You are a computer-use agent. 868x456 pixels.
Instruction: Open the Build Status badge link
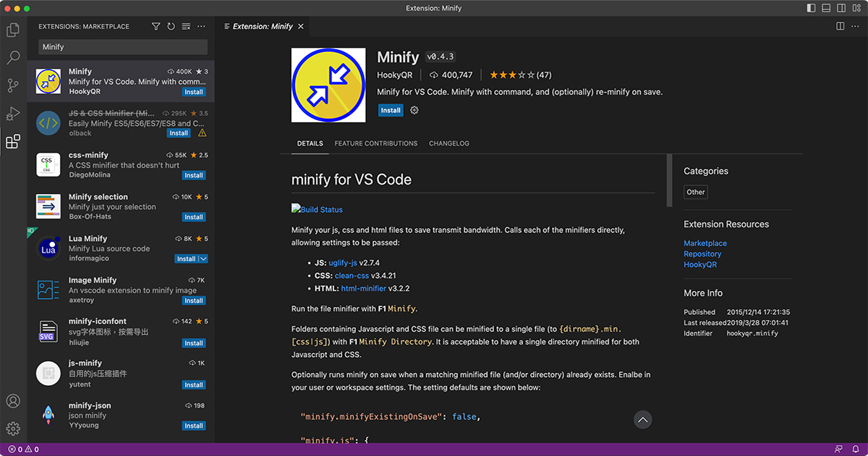318,209
